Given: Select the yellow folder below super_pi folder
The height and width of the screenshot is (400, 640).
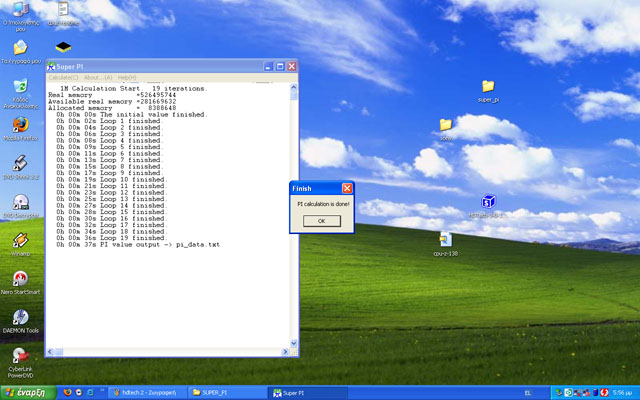Looking at the screenshot, I should pos(446,130).
